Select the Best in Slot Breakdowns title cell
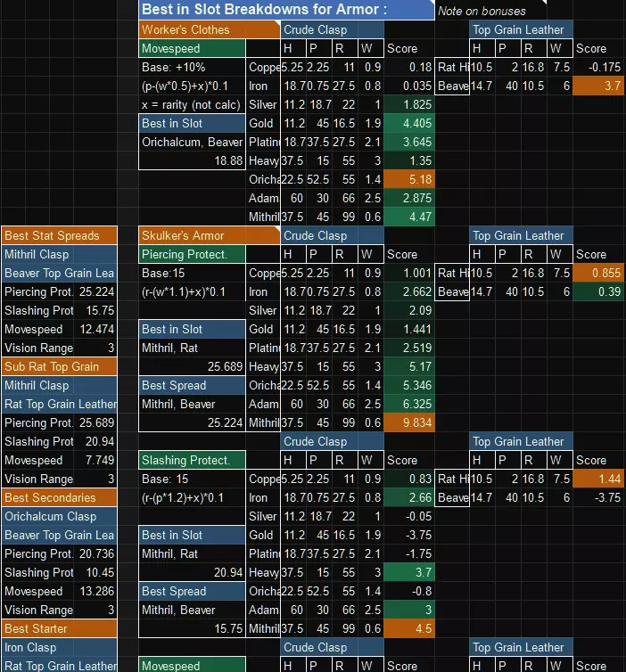Viewport: 626px width, 672px height. (285, 10)
